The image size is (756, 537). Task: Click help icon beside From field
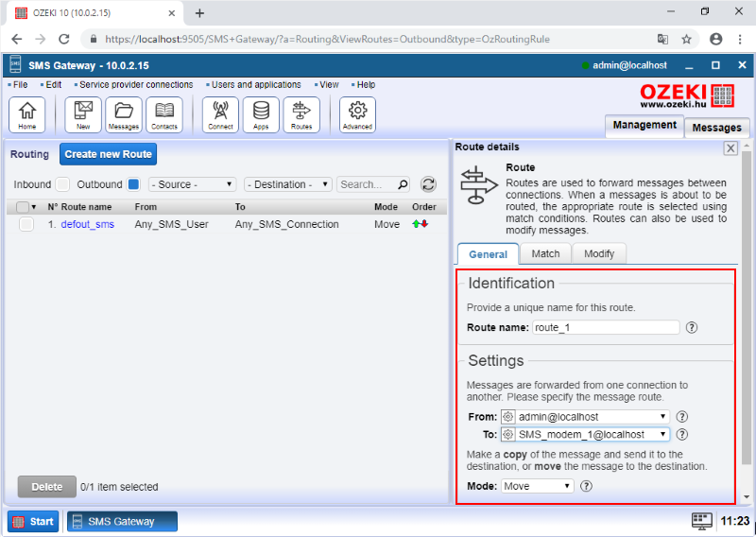(681, 417)
